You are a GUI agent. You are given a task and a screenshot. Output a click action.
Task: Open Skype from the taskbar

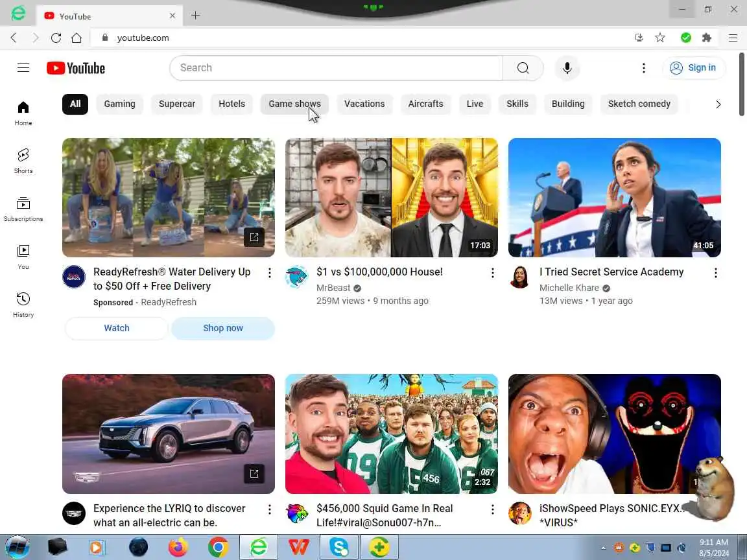tap(338, 547)
